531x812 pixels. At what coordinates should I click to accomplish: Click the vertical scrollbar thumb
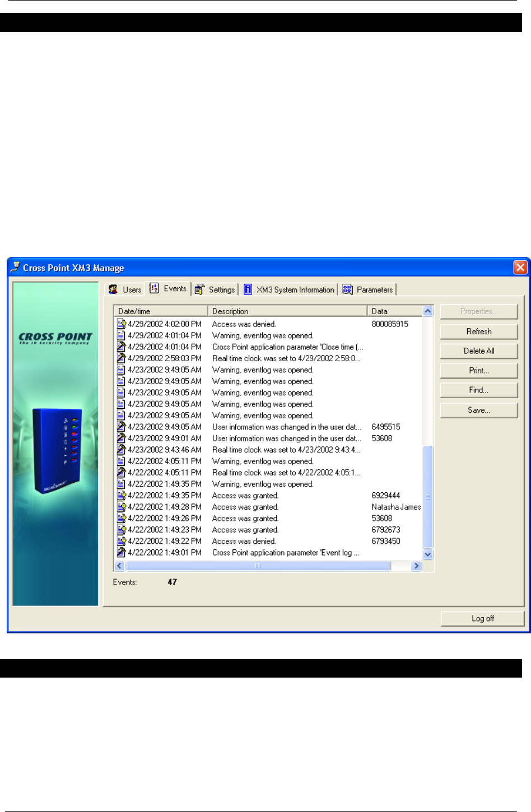pos(428,497)
